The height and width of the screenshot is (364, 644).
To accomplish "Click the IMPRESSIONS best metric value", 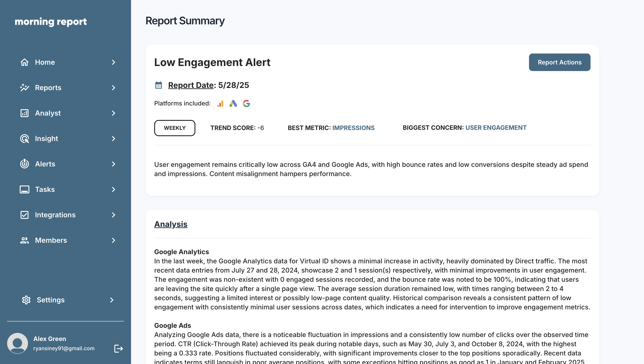I will coord(353,128).
